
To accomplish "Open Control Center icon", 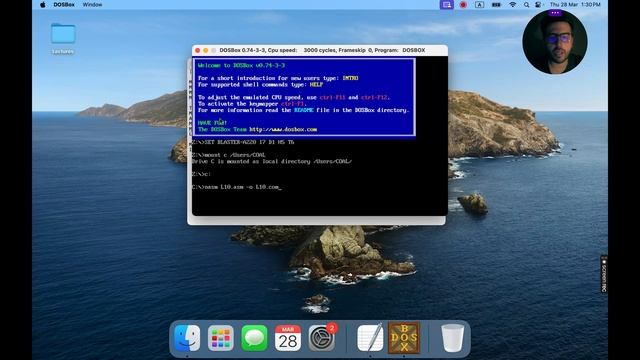I will pos(538,5).
